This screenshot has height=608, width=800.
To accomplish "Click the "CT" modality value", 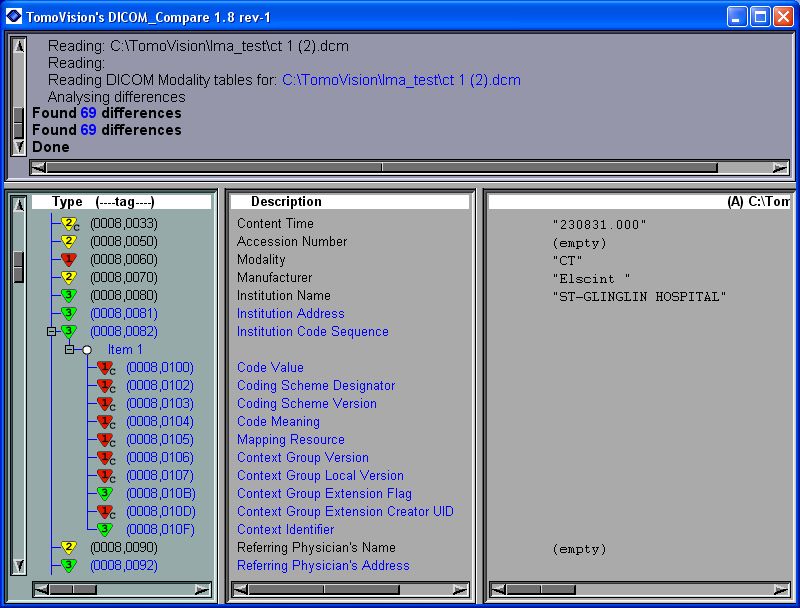I will pyautogui.click(x=567, y=261).
